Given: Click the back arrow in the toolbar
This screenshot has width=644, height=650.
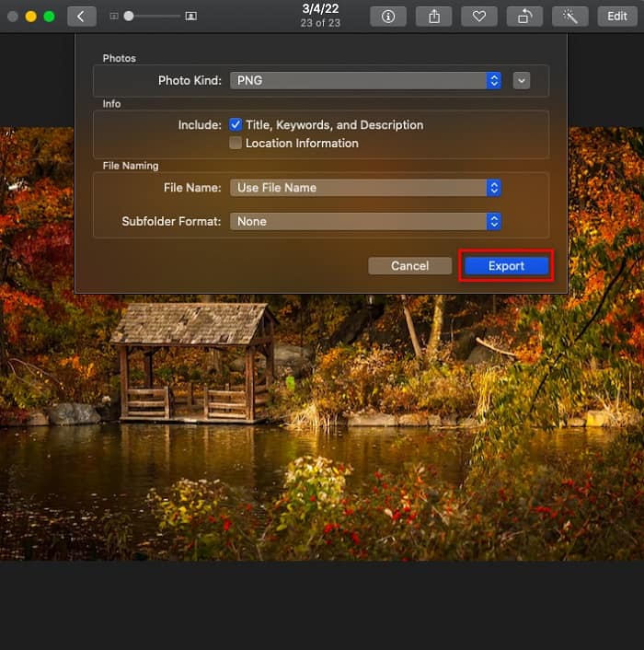Looking at the screenshot, I should [81, 17].
